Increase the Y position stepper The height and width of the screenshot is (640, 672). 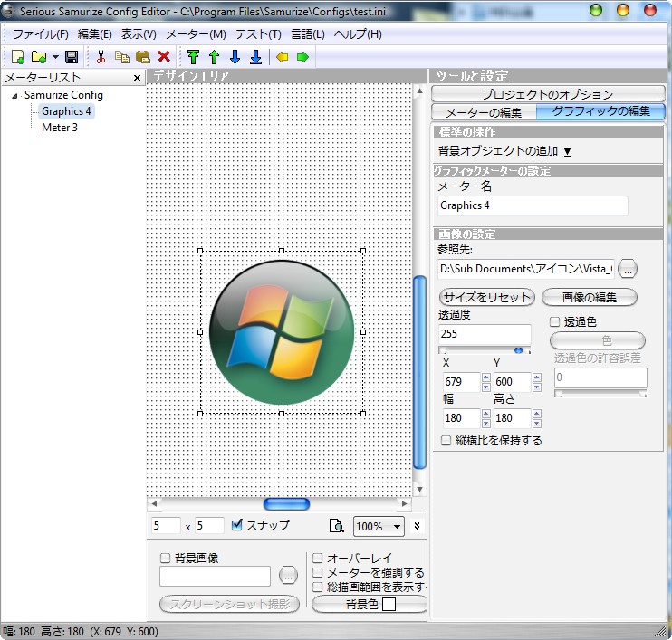click(536, 377)
